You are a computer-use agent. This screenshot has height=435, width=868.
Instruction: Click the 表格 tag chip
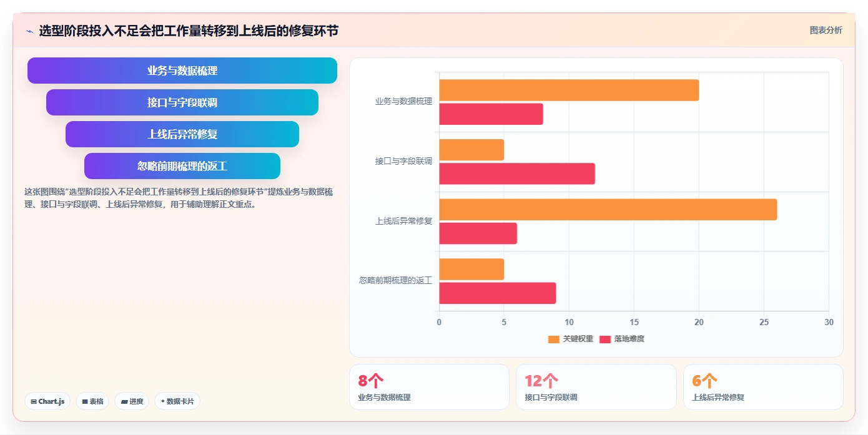point(92,401)
